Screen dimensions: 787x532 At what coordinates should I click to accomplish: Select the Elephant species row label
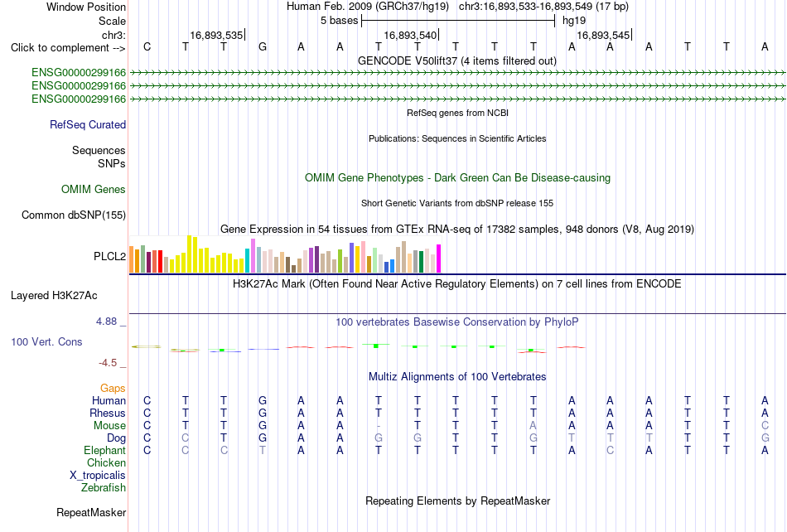105,450
